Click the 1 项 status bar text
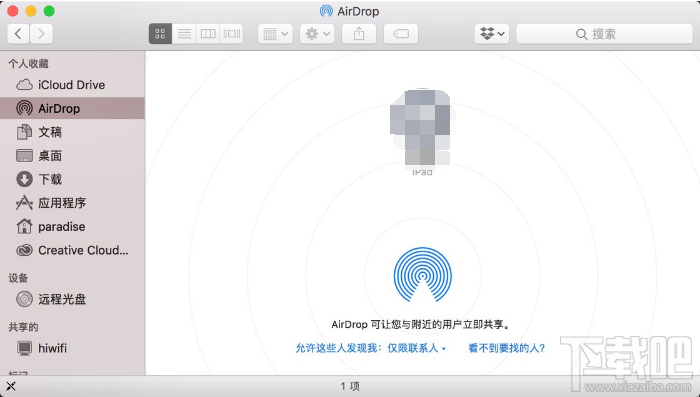This screenshot has height=397, width=700. pyautogui.click(x=350, y=386)
